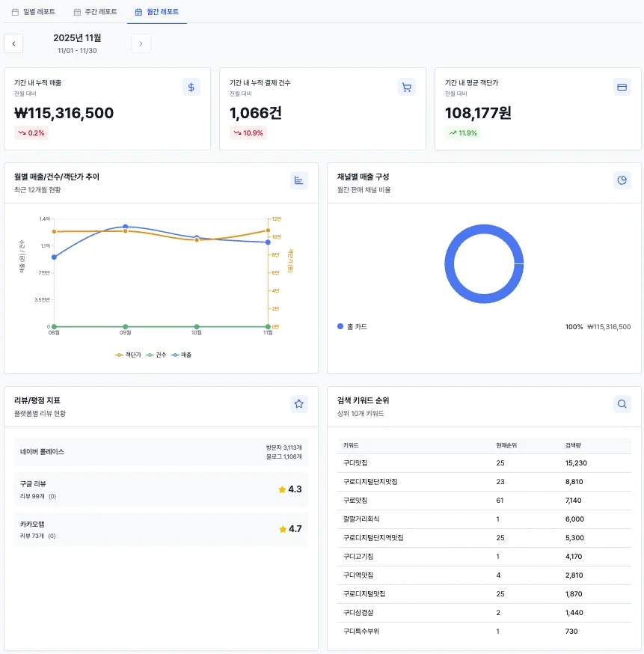
Task: Click the star icon in review panel
Action: pos(299,404)
